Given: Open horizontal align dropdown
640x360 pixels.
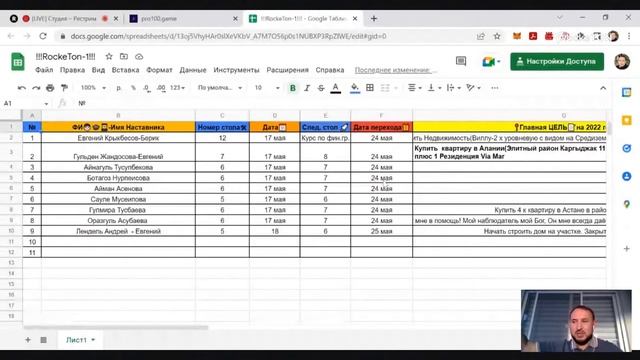Looking at the screenshot, I should [x=415, y=88].
